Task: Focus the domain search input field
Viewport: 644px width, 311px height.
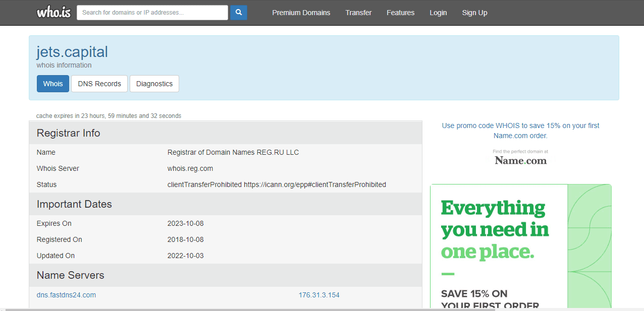Action: [x=152, y=13]
